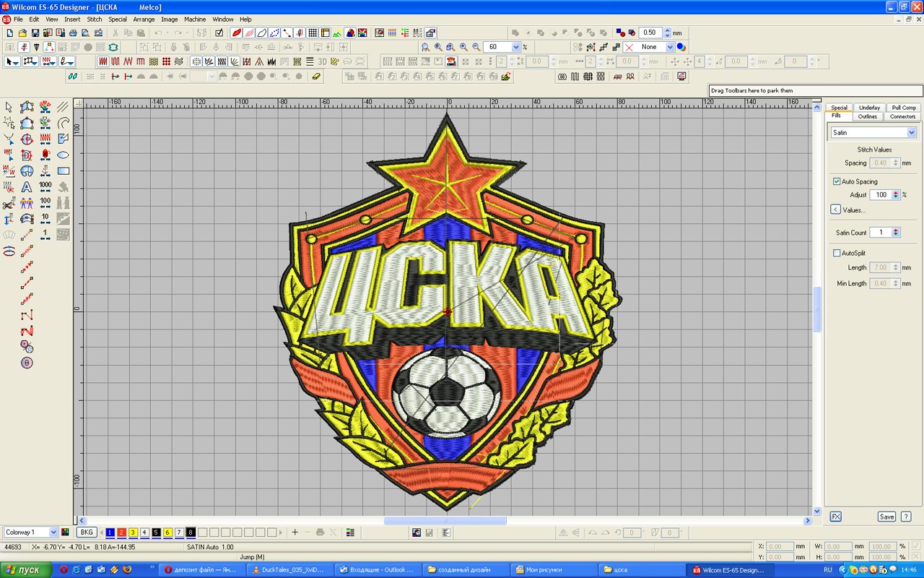The height and width of the screenshot is (578, 924).
Task: Open the zoom percentage dropdown showing 60
Action: pos(516,47)
